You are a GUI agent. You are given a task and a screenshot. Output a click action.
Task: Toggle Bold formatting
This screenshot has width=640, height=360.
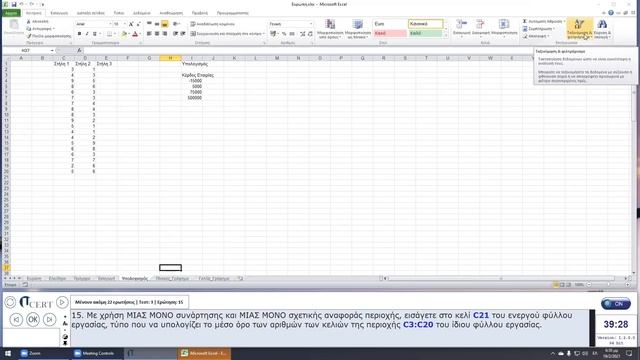[x=79, y=33]
